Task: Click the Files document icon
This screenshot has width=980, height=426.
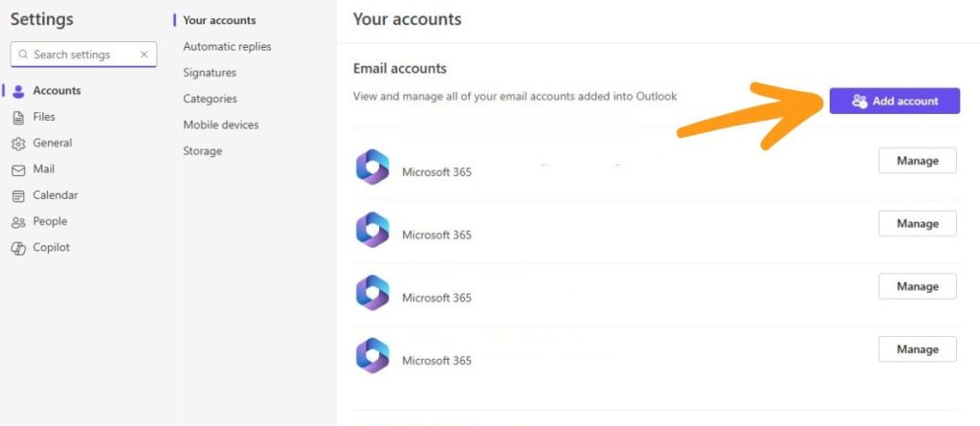Action: pyautogui.click(x=19, y=118)
